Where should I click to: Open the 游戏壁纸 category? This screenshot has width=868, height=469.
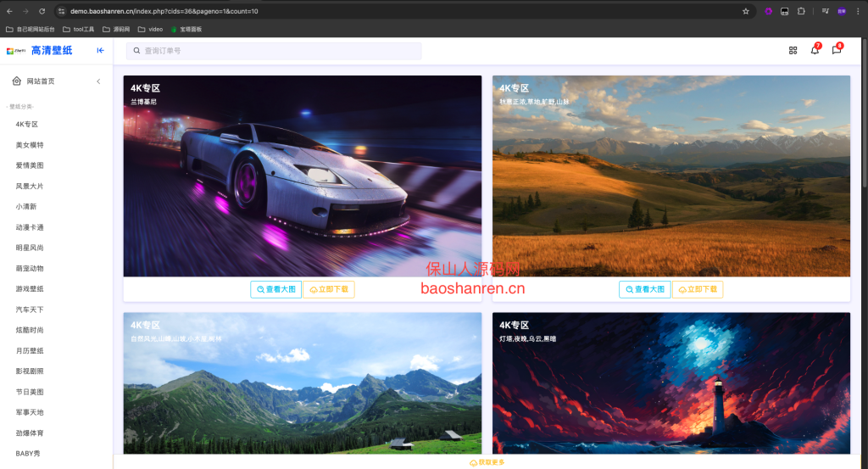30,289
